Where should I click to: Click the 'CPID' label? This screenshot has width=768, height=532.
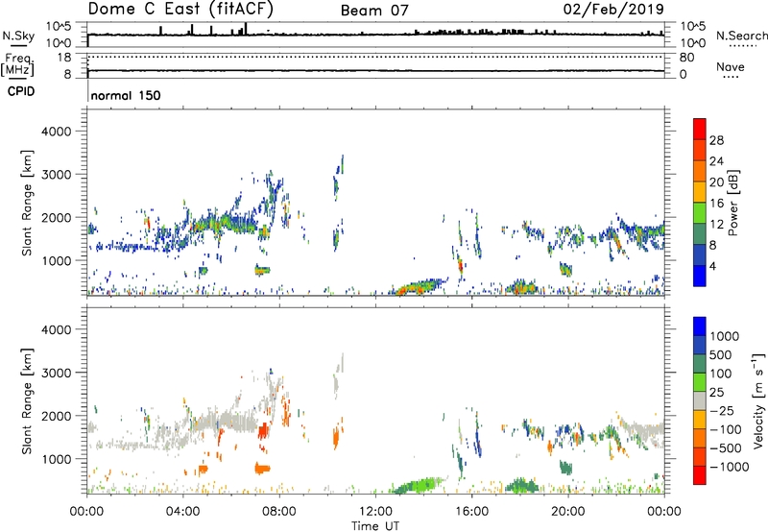coord(21,91)
